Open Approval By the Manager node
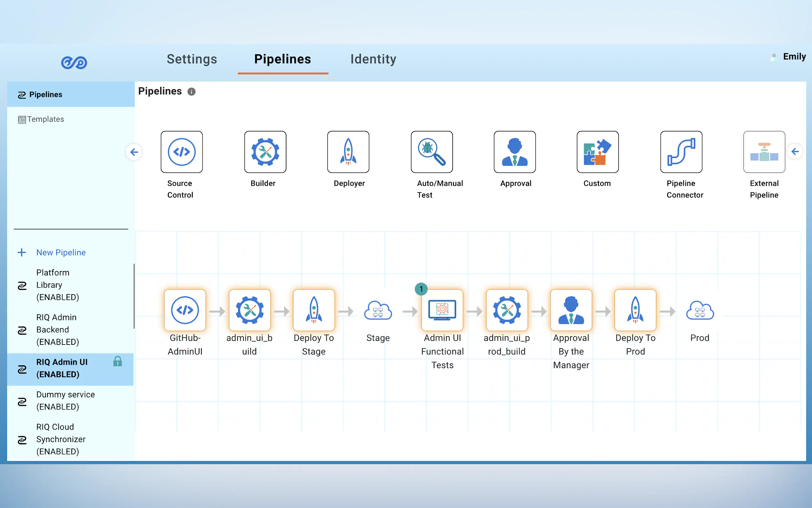 571,310
